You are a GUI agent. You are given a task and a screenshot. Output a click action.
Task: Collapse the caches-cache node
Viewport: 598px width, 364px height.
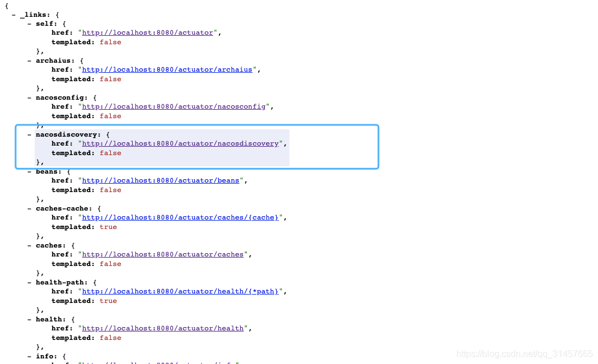pyautogui.click(x=29, y=208)
